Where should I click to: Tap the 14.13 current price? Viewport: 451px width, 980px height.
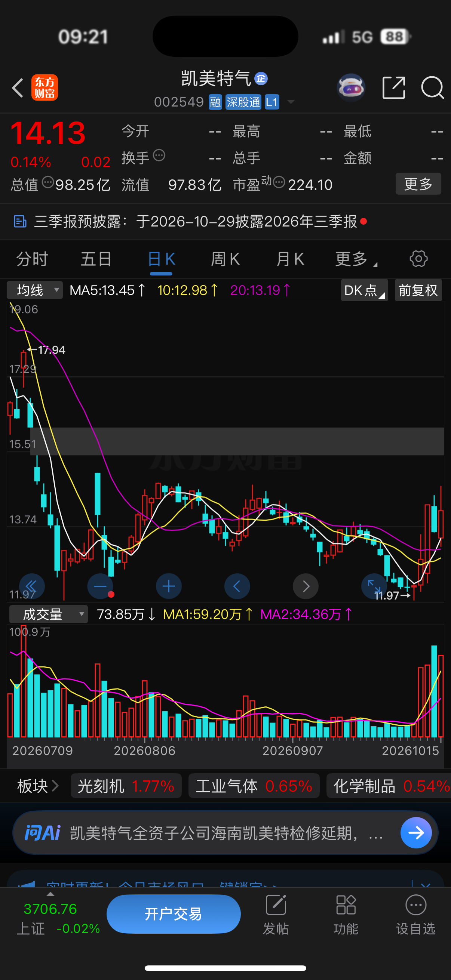click(x=48, y=133)
